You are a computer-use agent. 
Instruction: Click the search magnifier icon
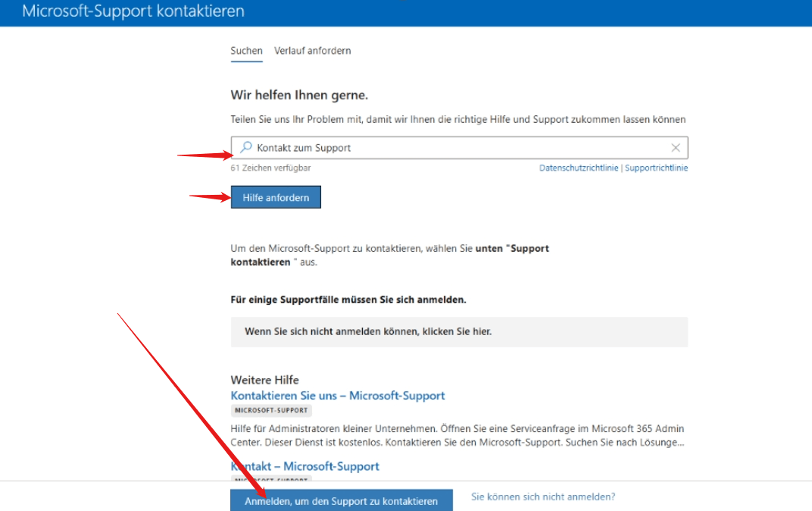(246, 147)
